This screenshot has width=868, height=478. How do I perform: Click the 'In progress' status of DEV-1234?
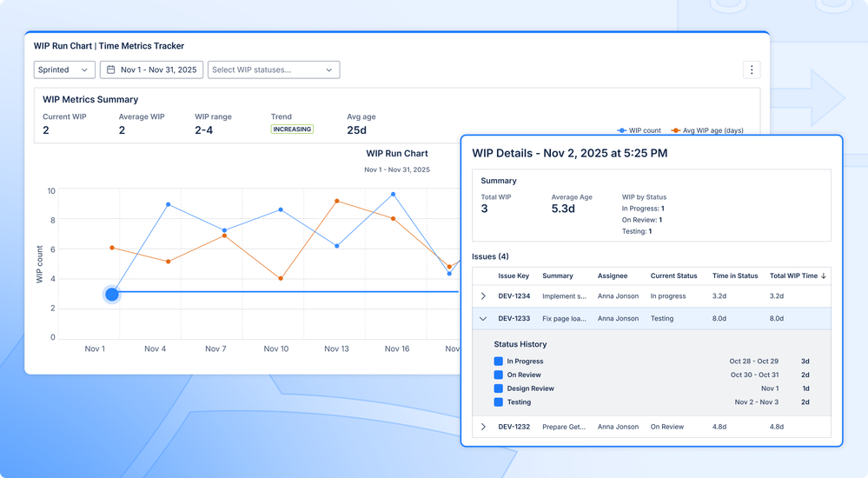click(x=667, y=296)
